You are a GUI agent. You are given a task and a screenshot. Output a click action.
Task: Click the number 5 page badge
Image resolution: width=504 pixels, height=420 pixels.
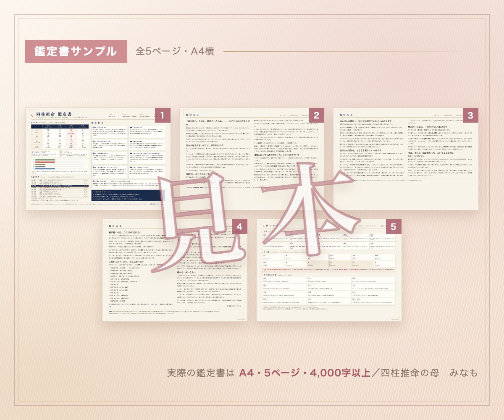(394, 227)
